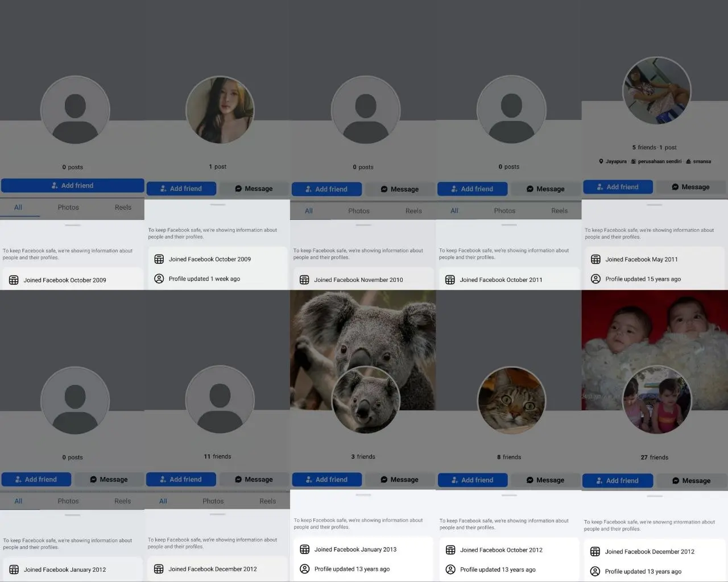Screen dimensions: 728x582
Task: Open Reels tab on the profile joined October 2011
Action: [560, 211]
